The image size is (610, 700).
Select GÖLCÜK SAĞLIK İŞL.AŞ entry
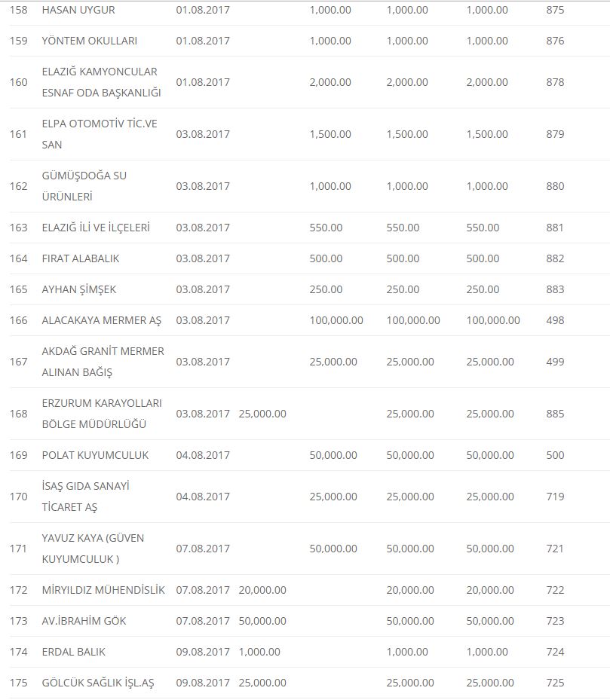click(98, 683)
